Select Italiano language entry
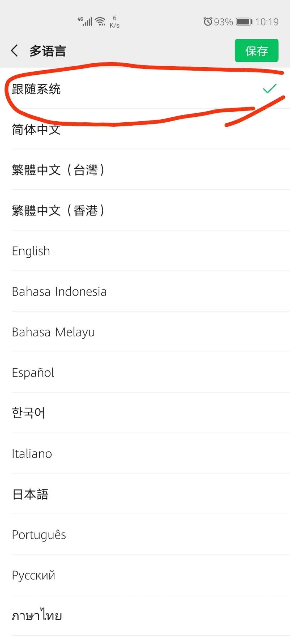 (145, 453)
